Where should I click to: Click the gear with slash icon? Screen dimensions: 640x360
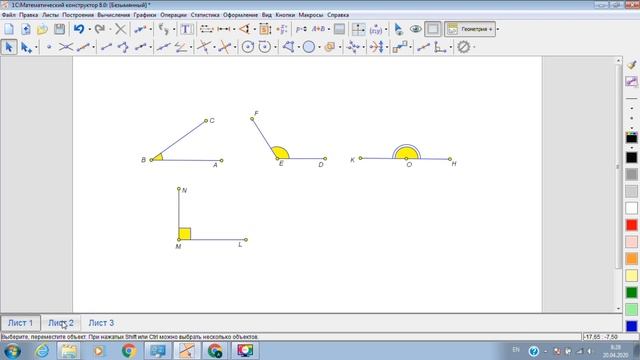pos(463,47)
